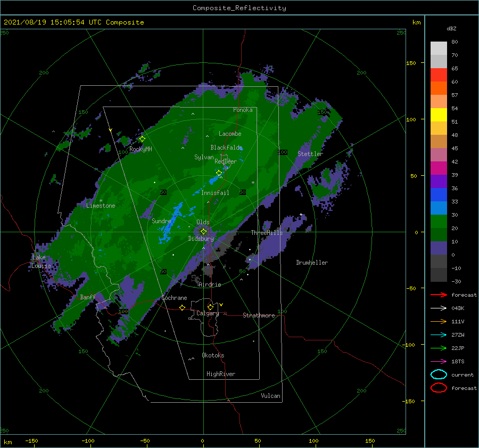Click the yellow diamond marker above Calgary
The image size is (479, 448).
tap(210, 307)
